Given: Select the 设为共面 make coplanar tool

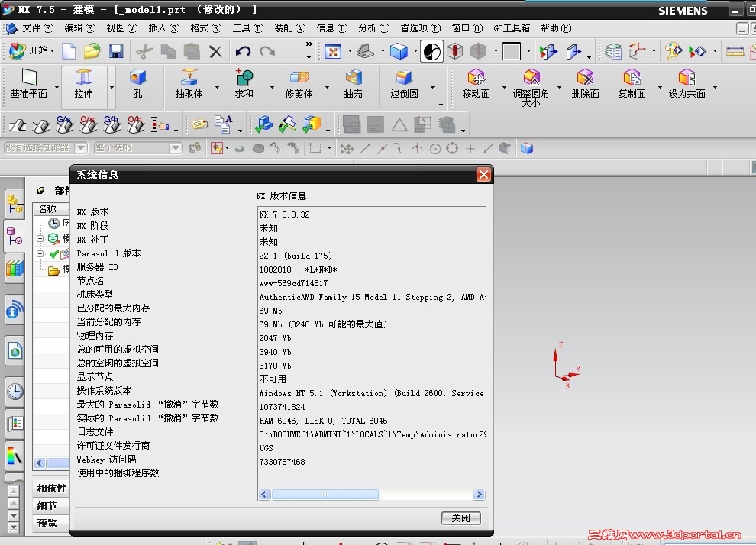Looking at the screenshot, I should click(687, 84).
